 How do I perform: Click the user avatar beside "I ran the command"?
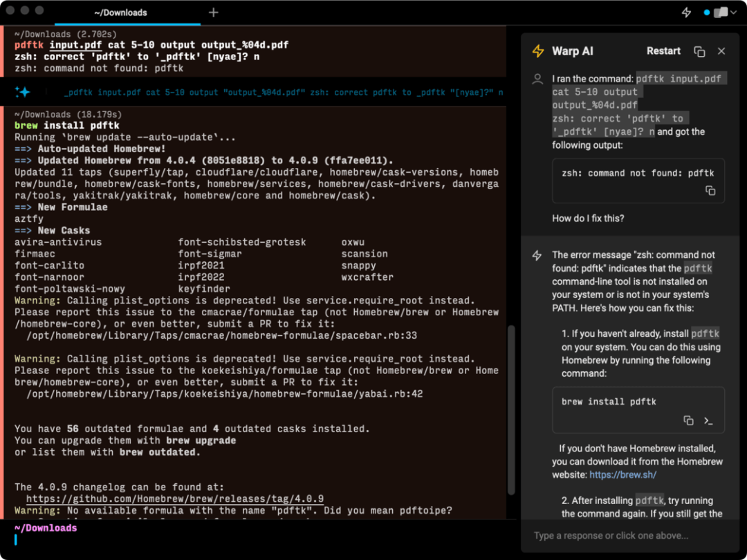(x=537, y=79)
